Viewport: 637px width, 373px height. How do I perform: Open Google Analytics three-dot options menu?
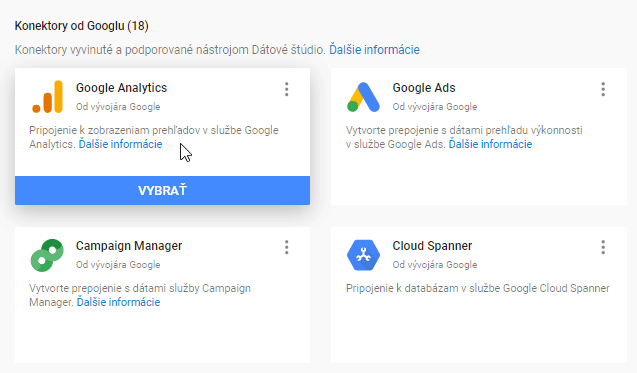pyautogui.click(x=286, y=89)
